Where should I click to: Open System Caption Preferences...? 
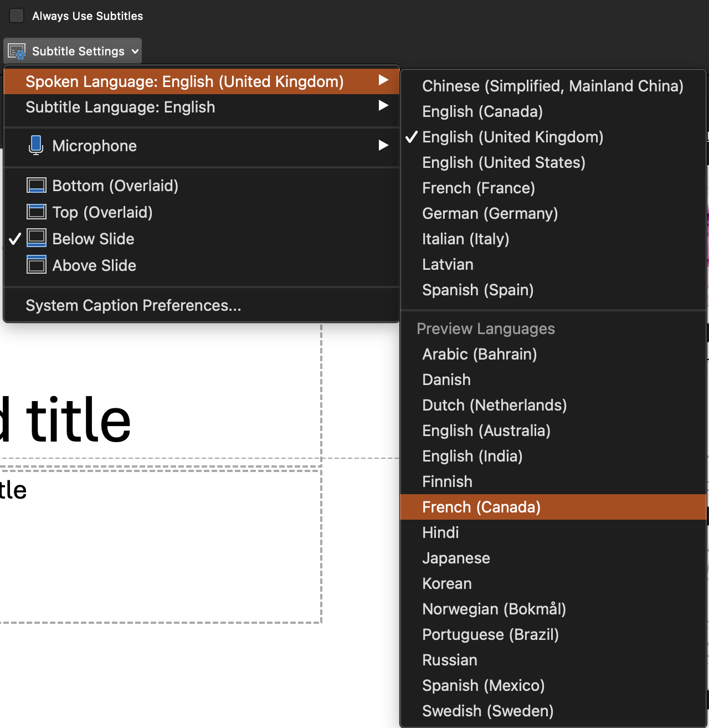[202, 305]
